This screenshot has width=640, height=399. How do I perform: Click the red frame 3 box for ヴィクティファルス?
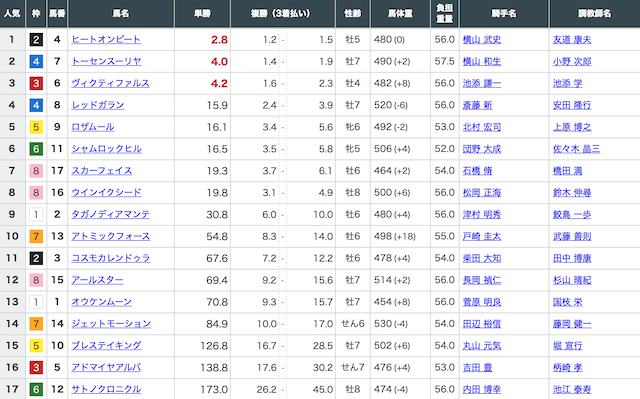(36, 84)
